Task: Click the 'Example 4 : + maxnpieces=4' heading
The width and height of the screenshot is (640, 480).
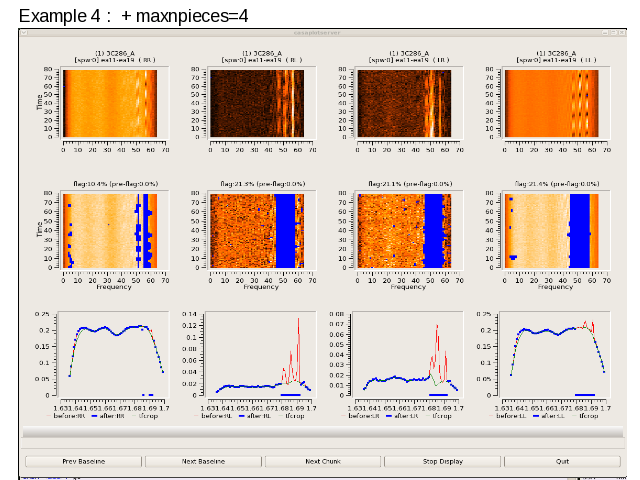Action: pos(133,16)
